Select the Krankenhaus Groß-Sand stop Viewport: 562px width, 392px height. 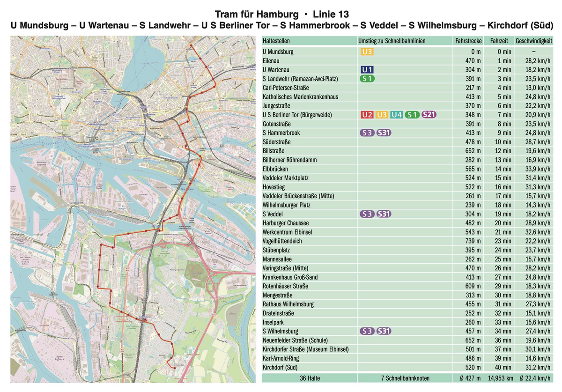tap(290, 277)
